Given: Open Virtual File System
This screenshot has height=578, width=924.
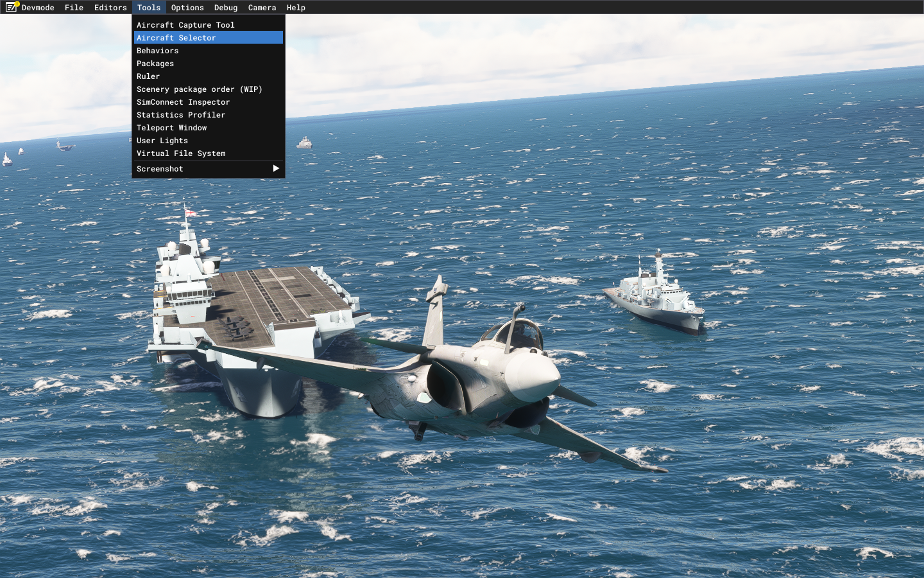Looking at the screenshot, I should pyautogui.click(x=209, y=153).
